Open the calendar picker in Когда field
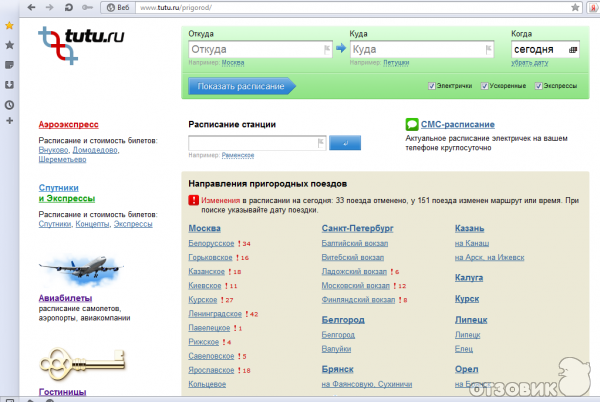This screenshot has height=402, width=600. [572, 48]
